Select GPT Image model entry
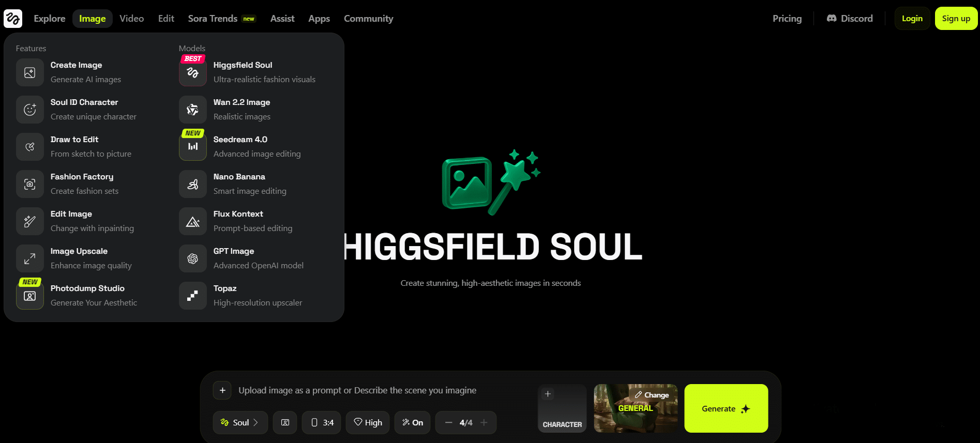Screen dimensions: 980x443 coord(255,258)
